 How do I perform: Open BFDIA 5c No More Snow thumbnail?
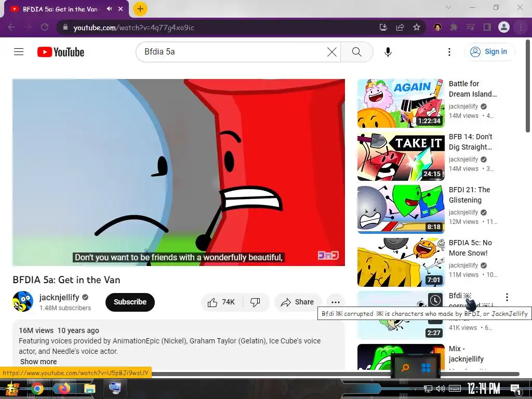point(401,262)
